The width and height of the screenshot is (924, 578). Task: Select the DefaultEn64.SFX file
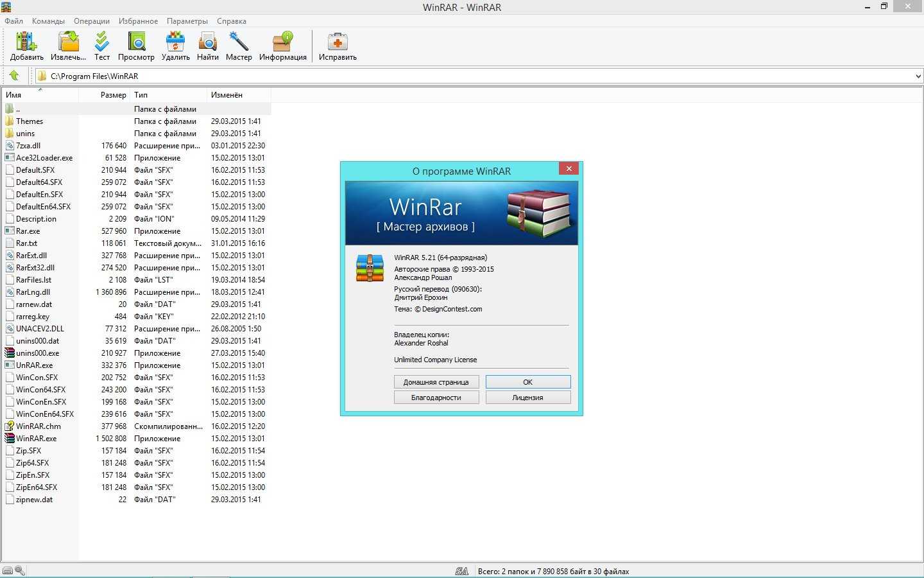(x=44, y=206)
